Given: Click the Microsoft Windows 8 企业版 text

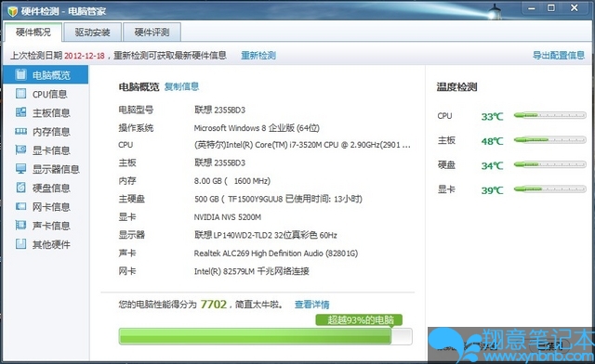Looking at the screenshot, I should (x=257, y=128).
